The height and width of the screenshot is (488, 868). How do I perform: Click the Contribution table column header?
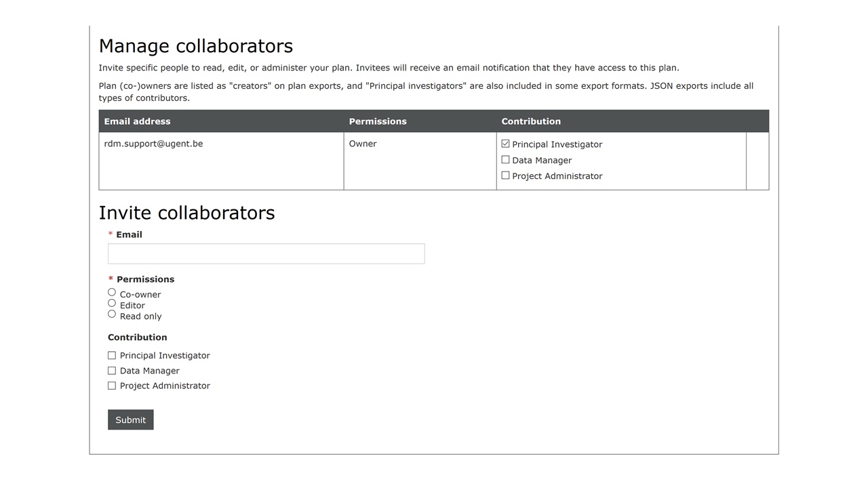(x=531, y=121)
